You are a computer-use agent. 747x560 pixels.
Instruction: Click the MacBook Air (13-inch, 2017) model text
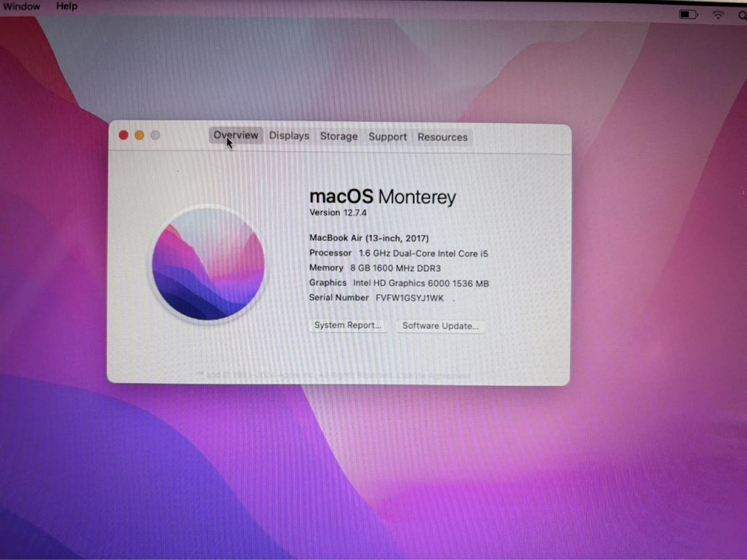(369, 238)
